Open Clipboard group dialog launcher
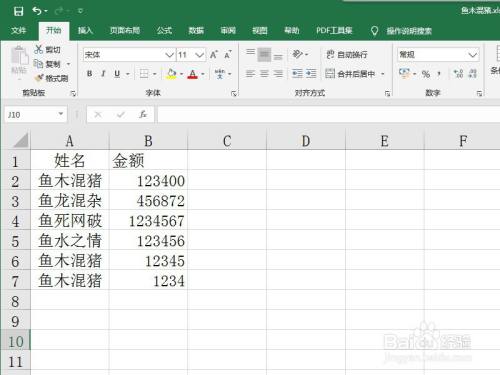The image size is (500, 375). (x=73, y=94)
